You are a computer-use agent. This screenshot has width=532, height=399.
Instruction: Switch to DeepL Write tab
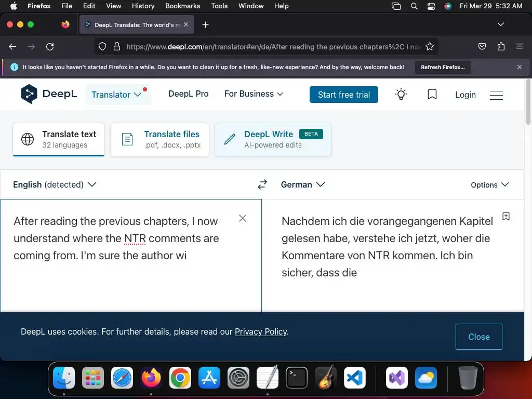(x=273, y=139)
